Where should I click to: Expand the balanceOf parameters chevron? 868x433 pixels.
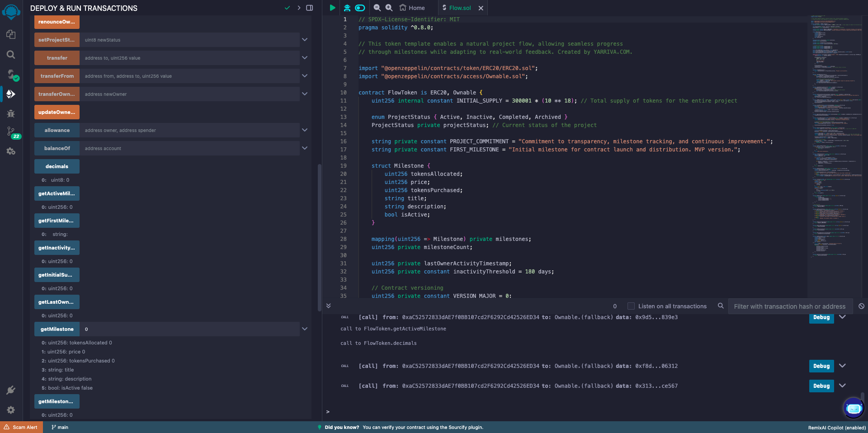point(305,148)
